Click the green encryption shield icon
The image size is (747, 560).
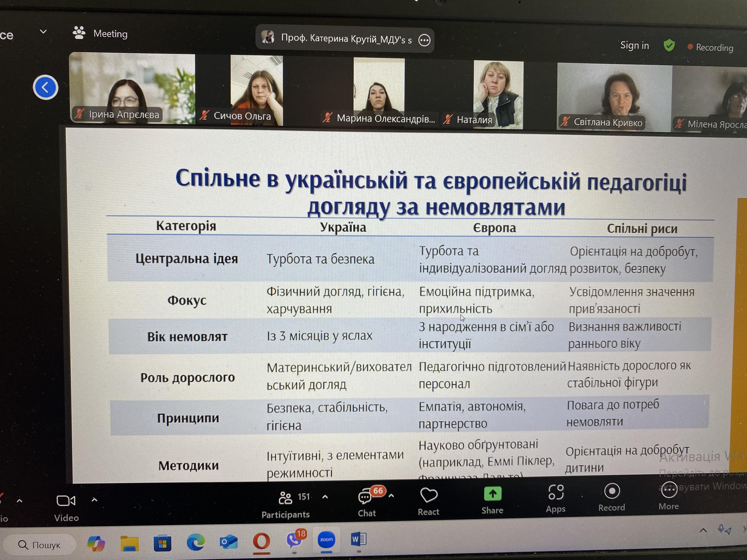pos(669,45)
